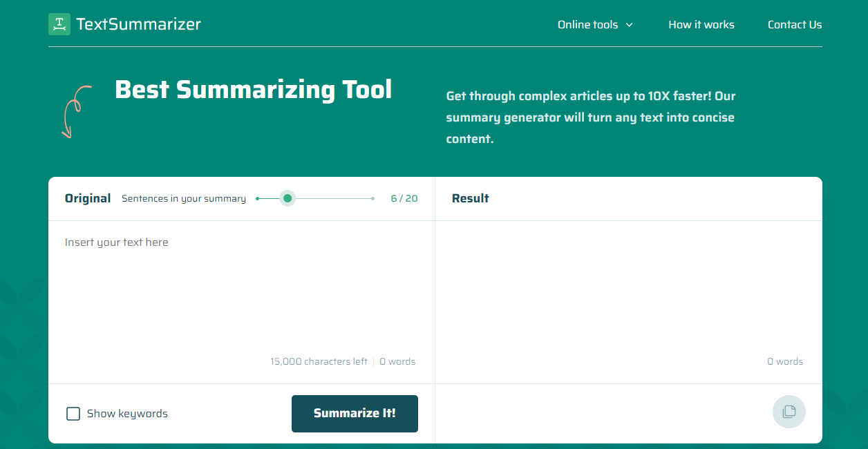
Task: Click the Best Summarizing Tool heading
Action: (x=253, y=90)
